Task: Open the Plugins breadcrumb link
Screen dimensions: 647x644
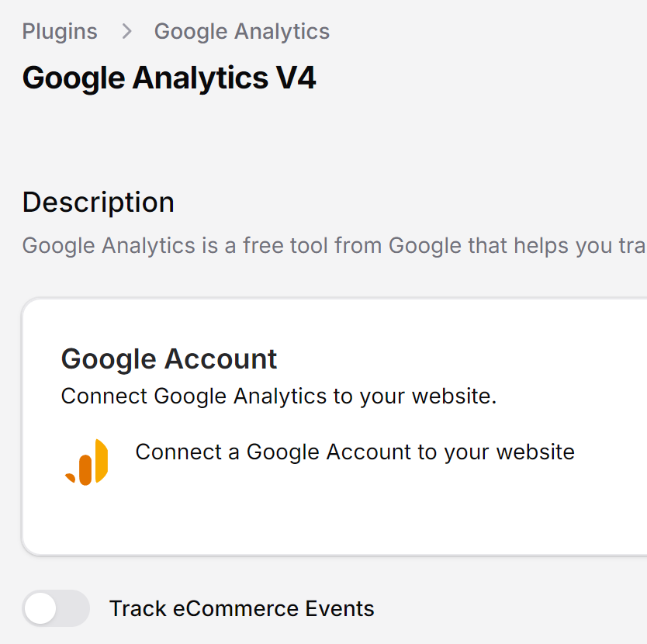Action: click(x=60, y=32)
